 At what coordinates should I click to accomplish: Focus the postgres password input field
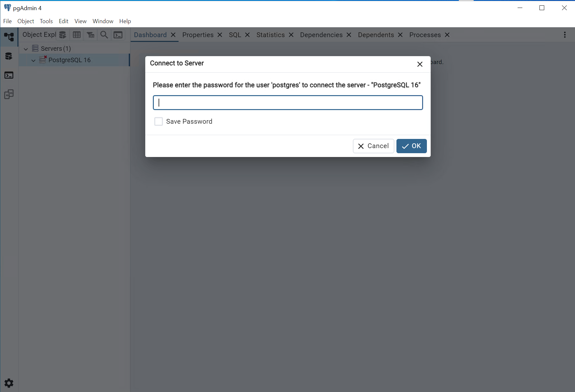(288, 103)
